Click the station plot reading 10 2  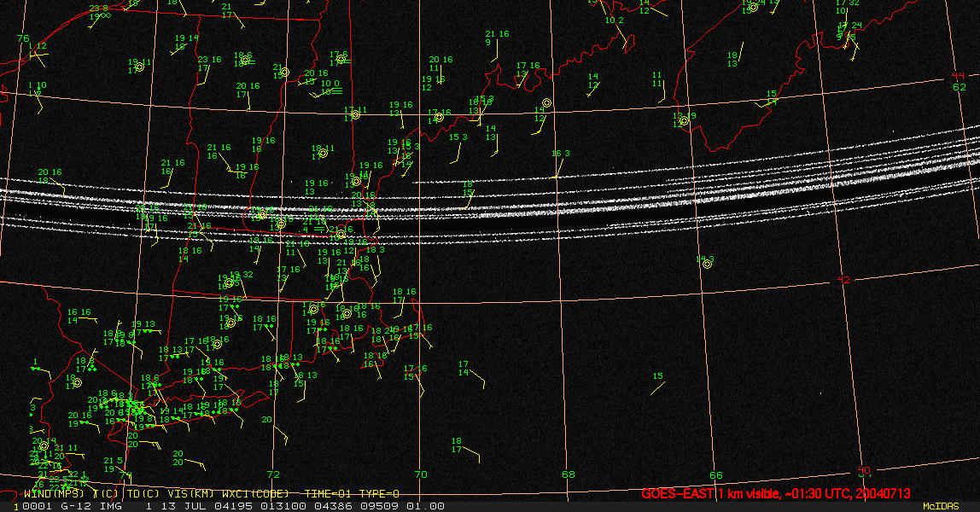[615, 20]
